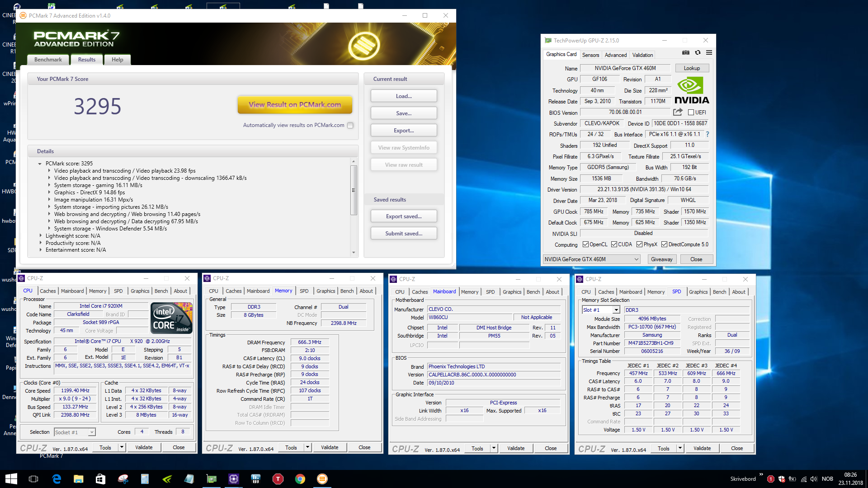Open the Help tab in PCMark 7

tap(118, 60)
